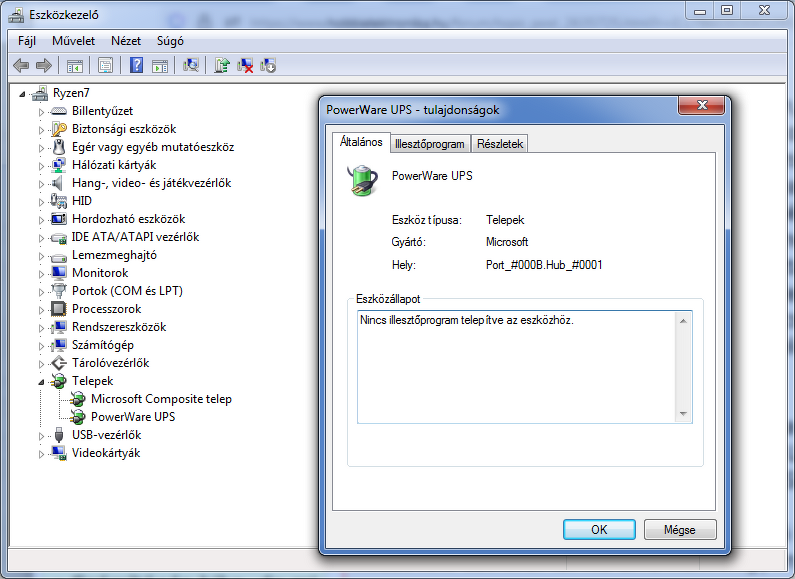The width and height of the screenshot is (795, 579).
Task: Open the Súgó menu
Action: (x=170, y=41)
